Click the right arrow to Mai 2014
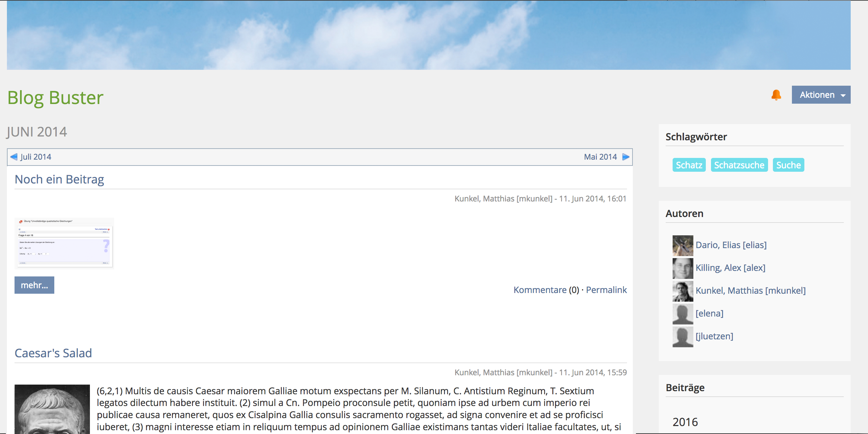 (626, 157)
